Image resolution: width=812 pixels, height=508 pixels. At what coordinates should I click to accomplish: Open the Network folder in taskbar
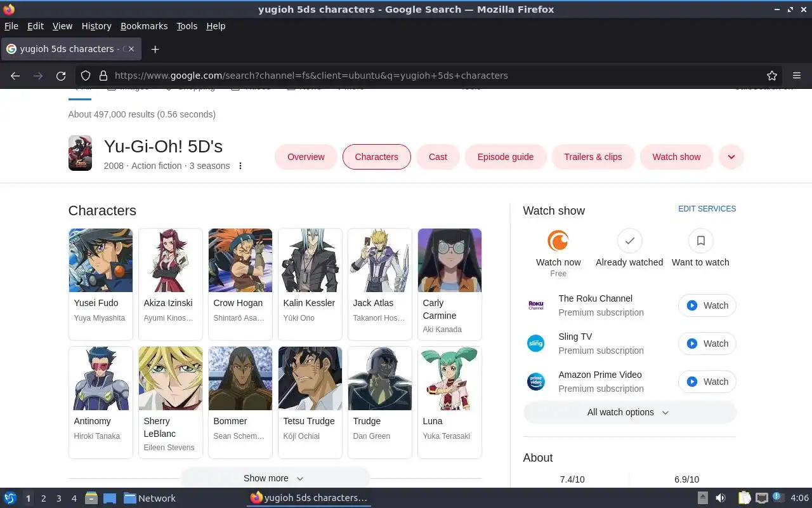[x=150, y=498]
